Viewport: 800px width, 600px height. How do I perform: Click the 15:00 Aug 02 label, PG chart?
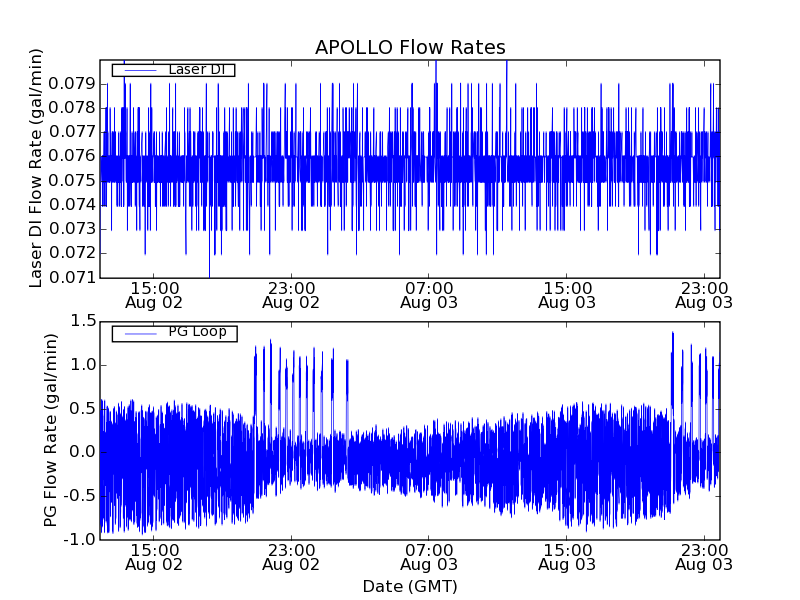[x=154, y=557]
